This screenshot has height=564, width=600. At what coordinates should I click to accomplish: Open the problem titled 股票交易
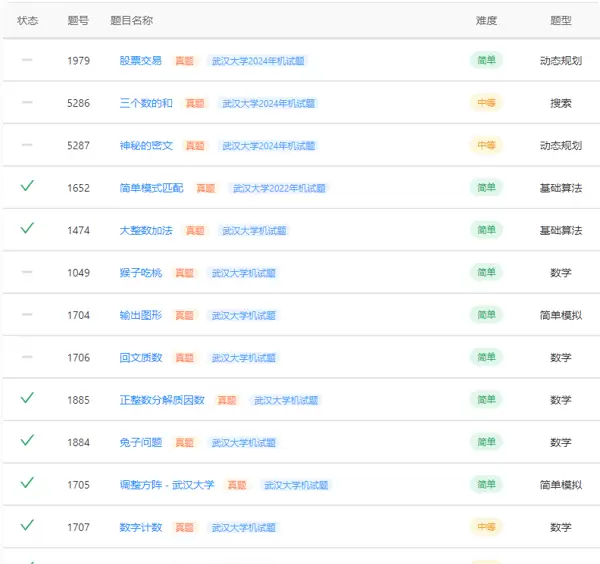pos(140,61)
